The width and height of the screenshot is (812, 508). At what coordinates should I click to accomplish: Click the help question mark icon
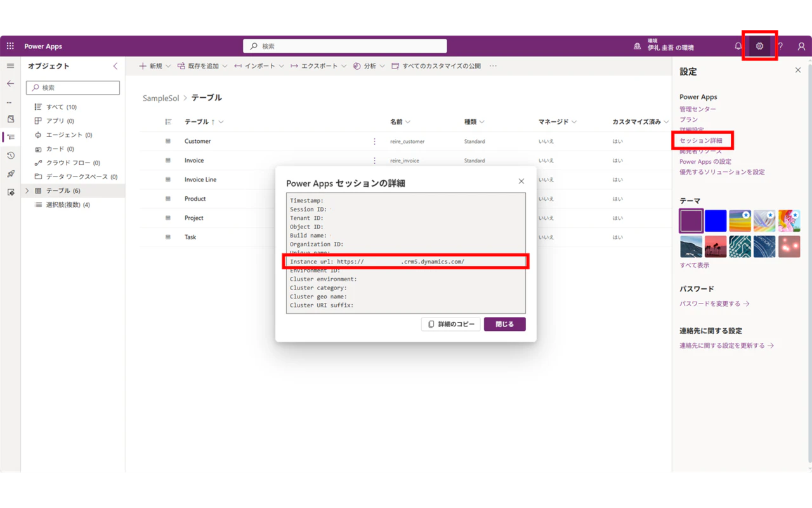[780, 46]
